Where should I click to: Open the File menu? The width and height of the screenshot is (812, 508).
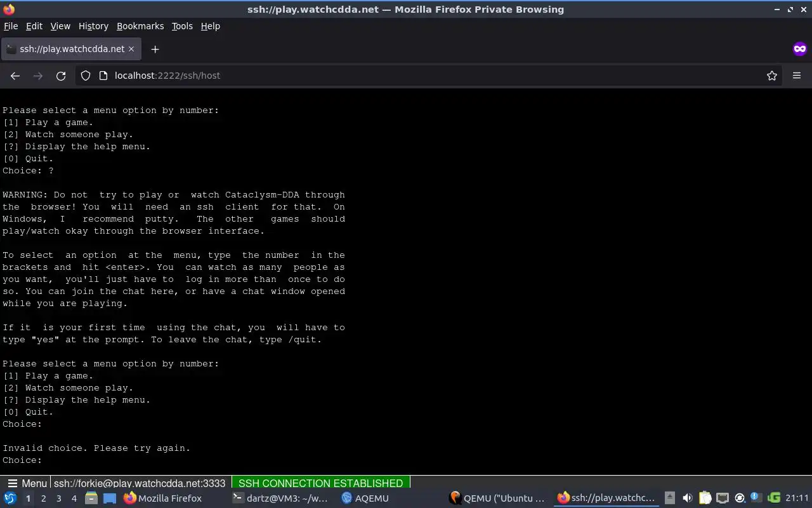11,26
